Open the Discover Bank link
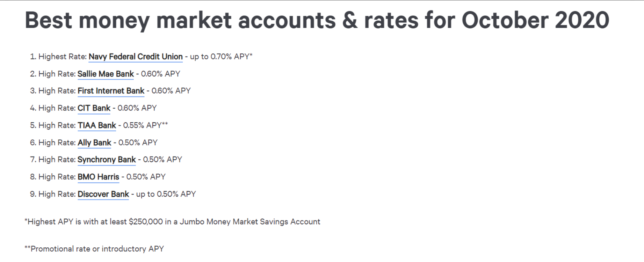Viewport: 644px width, 262px height. pyautogui.click(x=103, y=194)
